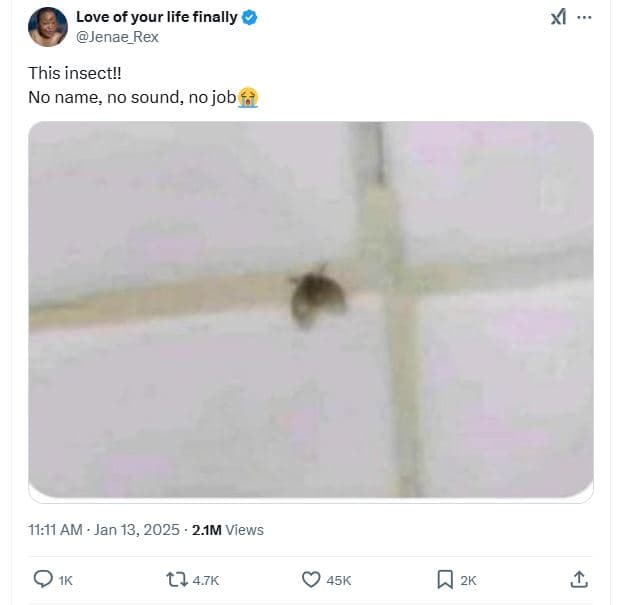618x605 pixels.
Task: Click the 11:11 AM timestamp
Action: [x=55, y=530]
